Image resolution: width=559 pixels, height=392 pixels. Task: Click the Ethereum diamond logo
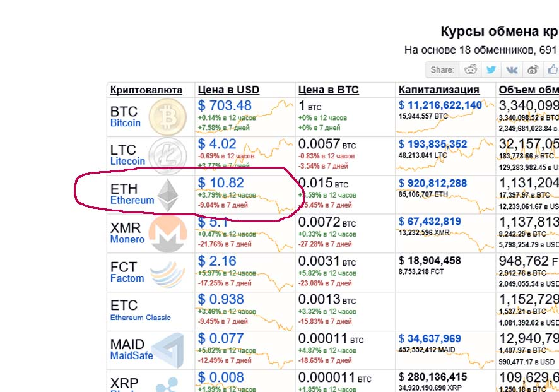pos(167,194)
